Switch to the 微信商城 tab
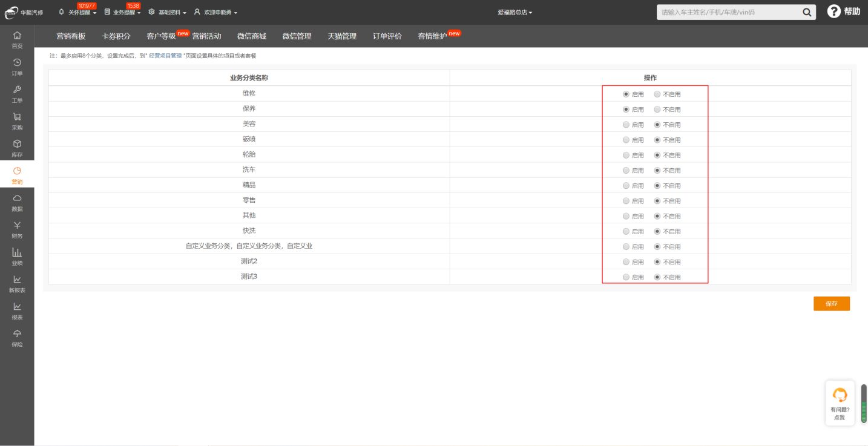Screen dimensions: 868x446 click(x=252, y=36)
